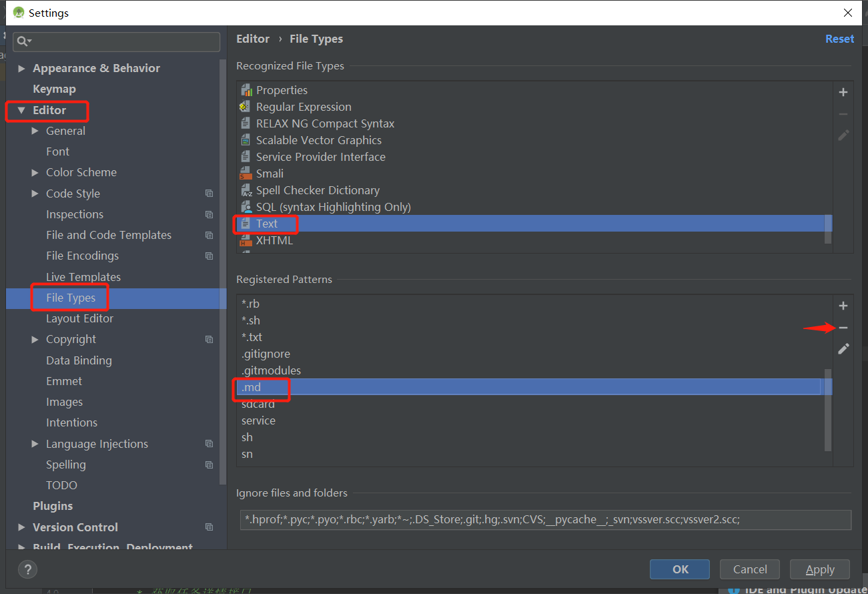Screen dimensions: 868x594
Task: Click the plus icon to add a new pattern
Action: click(843, 306)
